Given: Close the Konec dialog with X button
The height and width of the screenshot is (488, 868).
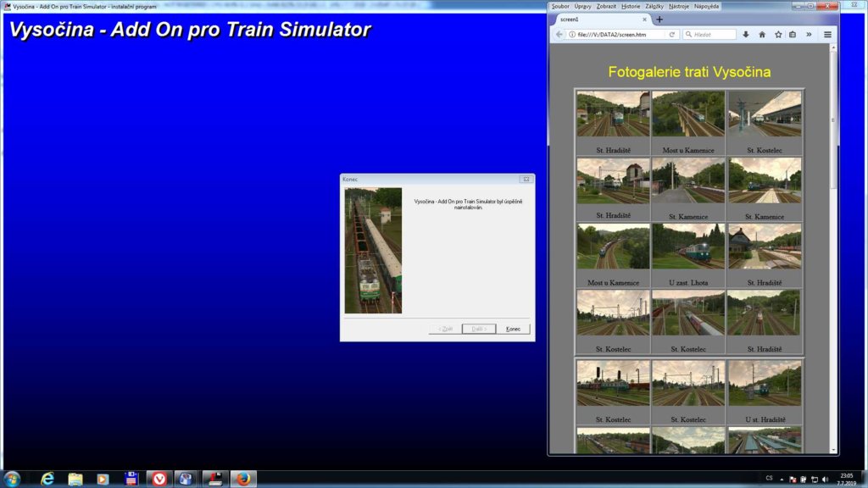Looking at the screenshot, I should [x=526, y=180].
